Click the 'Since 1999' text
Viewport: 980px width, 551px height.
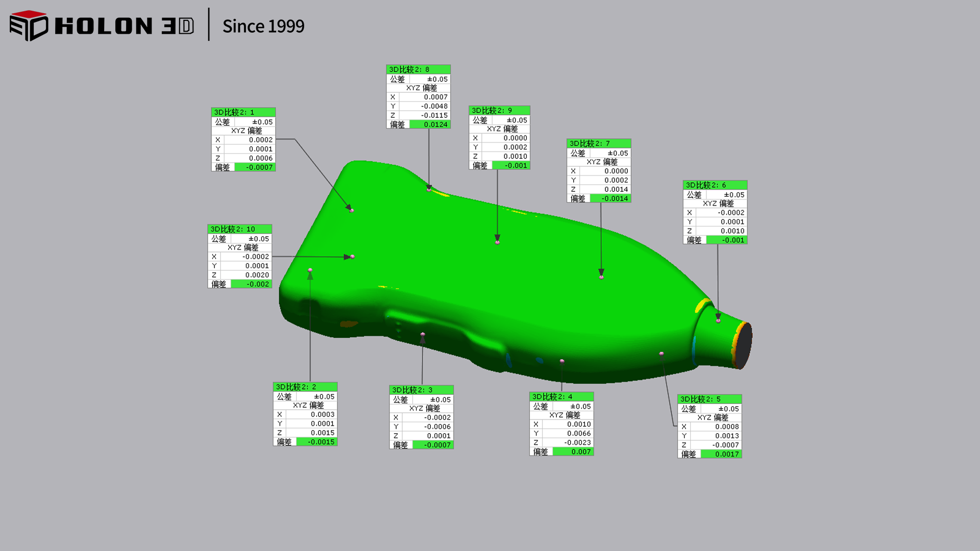(263, 26)
